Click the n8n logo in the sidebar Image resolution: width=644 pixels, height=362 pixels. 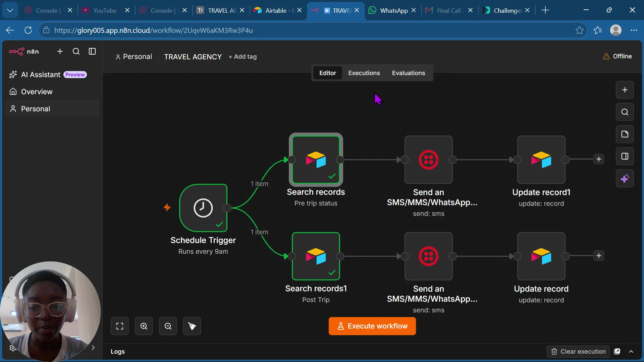coord(24,51)
